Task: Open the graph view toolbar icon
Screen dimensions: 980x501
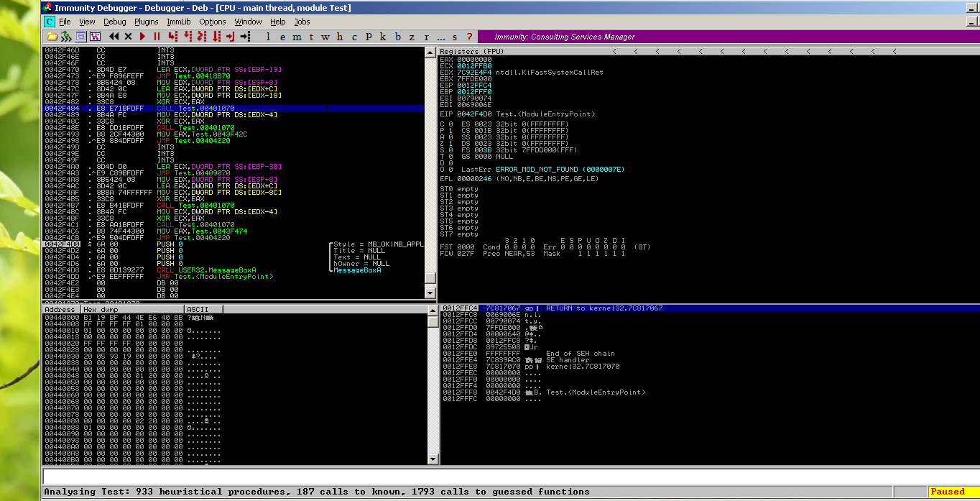Action: [x=95, y=37]
